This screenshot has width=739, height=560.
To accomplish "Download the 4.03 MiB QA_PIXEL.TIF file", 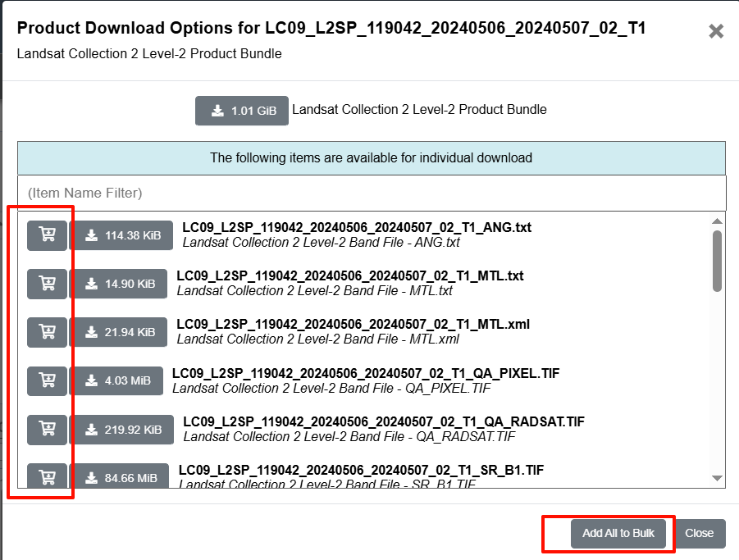I will tap(117, 380).
